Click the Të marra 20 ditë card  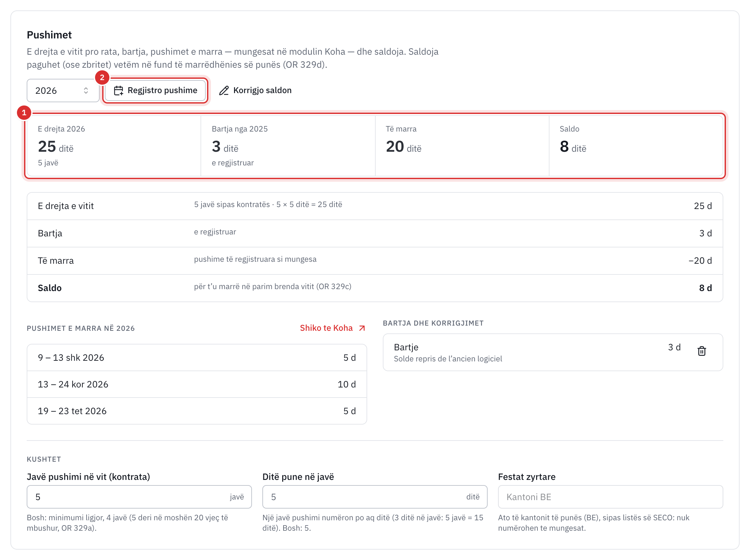(x=462, y=146)
